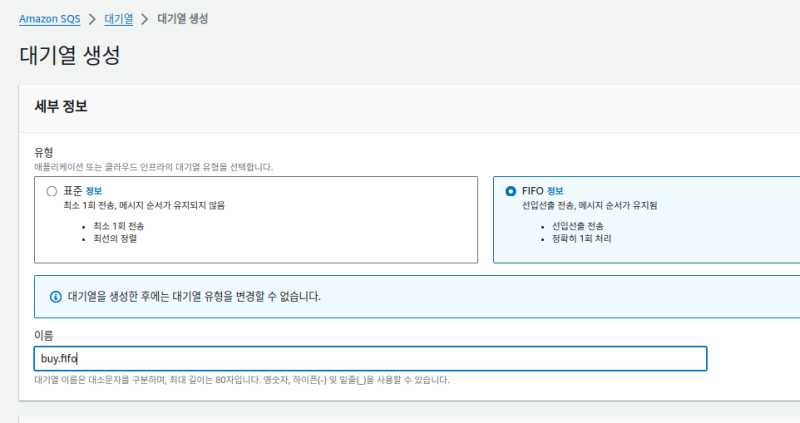This screenshot has height=423, width=800.
Task: Click the first breadcrumb chevron separator
Action: (92, 18)
